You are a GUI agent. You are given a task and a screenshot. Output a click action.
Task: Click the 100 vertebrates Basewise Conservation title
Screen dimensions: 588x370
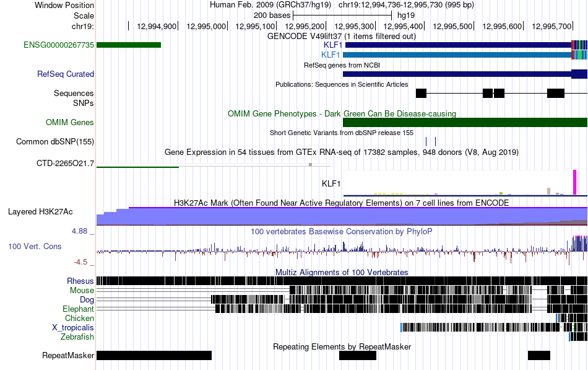342,231
